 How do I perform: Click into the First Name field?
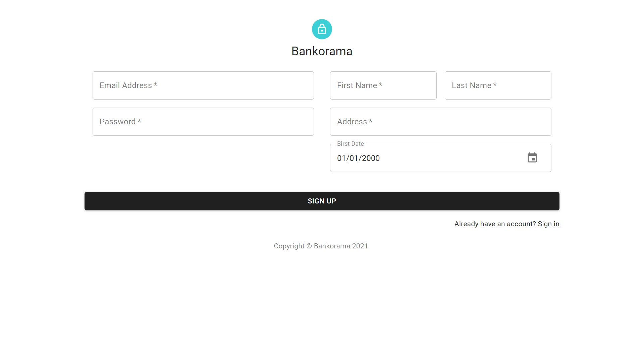click(383, 85)
